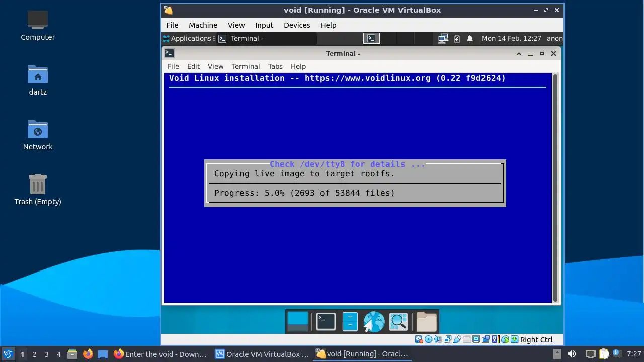Click the network adapter indicator in VirtualBox status bar
This screenshot has height=362, width=644.
[x=447, y=340]
